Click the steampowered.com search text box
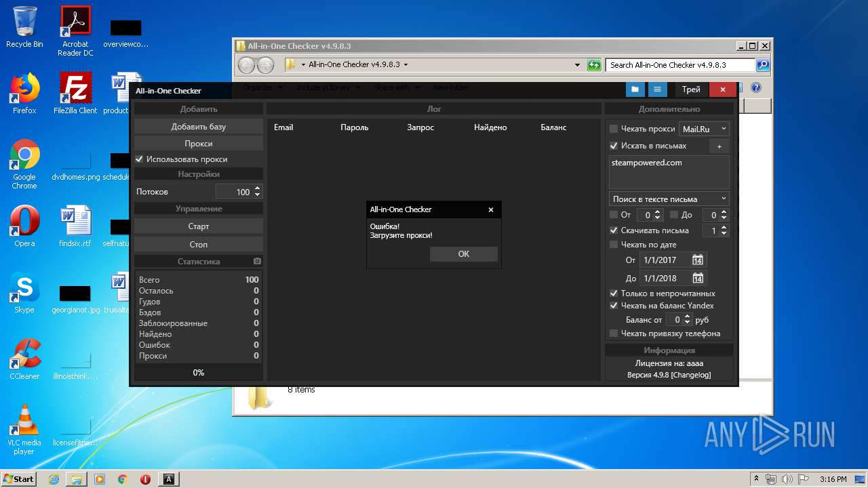 [x=669, y=172]
